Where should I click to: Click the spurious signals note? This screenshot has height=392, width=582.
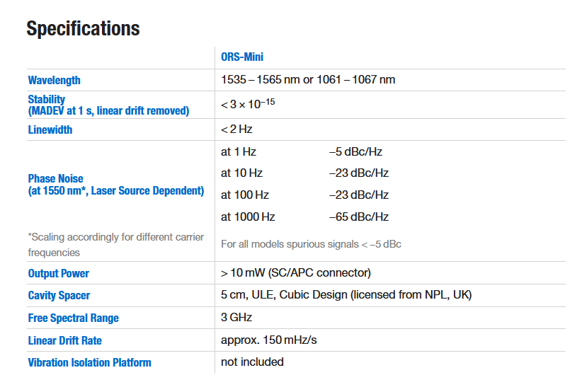(x=311, y=244)
